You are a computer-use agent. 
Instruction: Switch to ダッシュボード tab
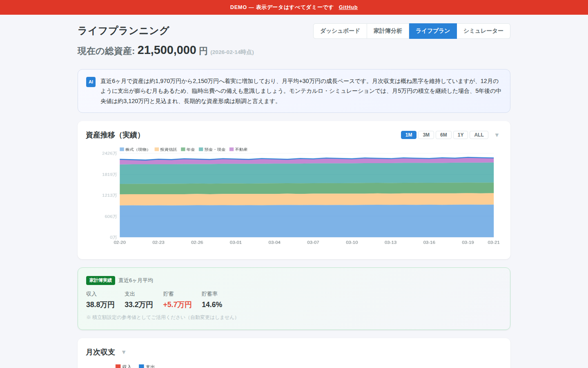point(340,31)
